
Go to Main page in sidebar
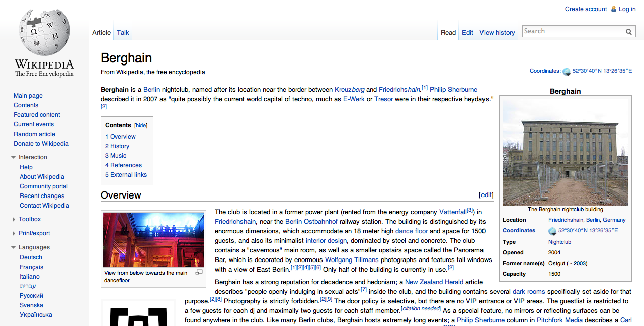[x=28, y=96]
